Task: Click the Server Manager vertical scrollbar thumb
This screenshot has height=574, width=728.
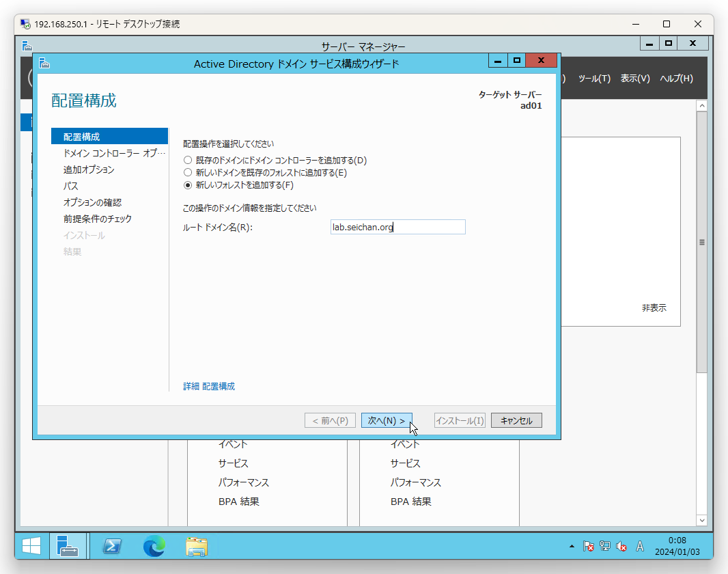Action: coord(702,242)
